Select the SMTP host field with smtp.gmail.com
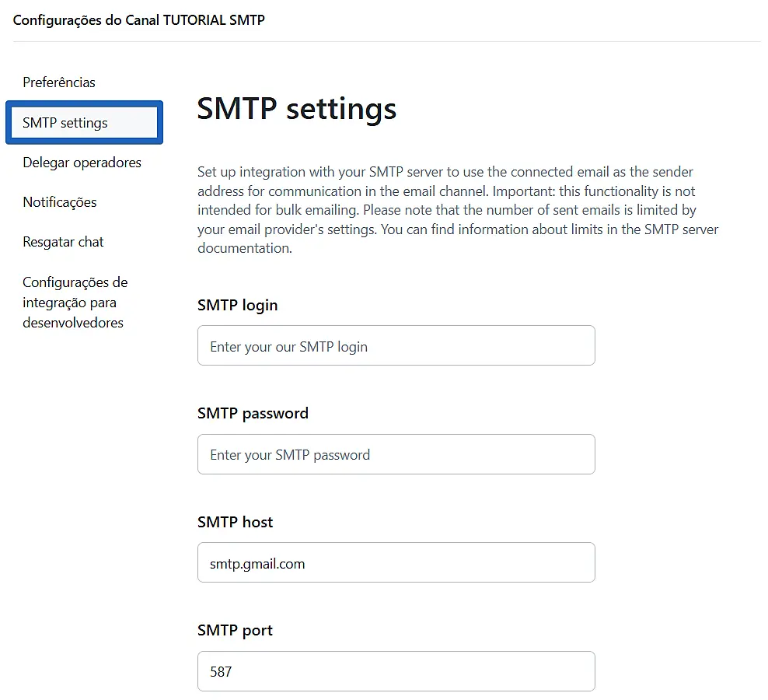This screenshot has width=768, height=700. [396, 563]
